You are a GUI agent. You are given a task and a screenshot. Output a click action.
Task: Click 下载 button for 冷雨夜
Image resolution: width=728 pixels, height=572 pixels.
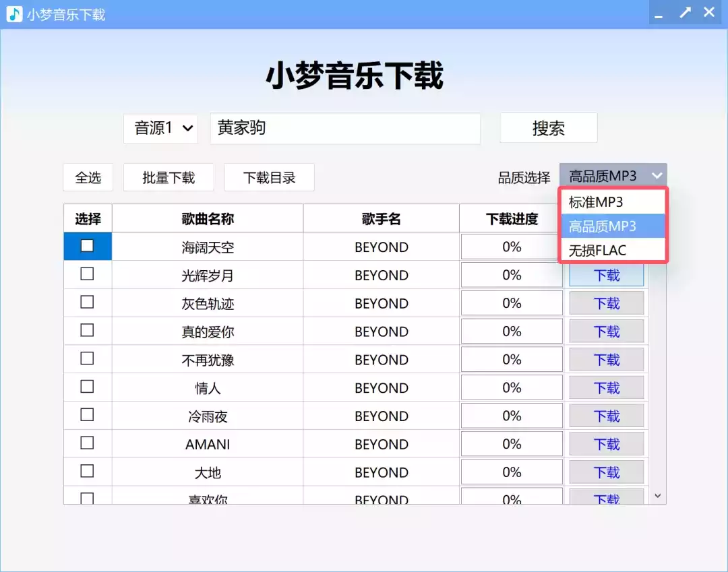coord(606,416)
